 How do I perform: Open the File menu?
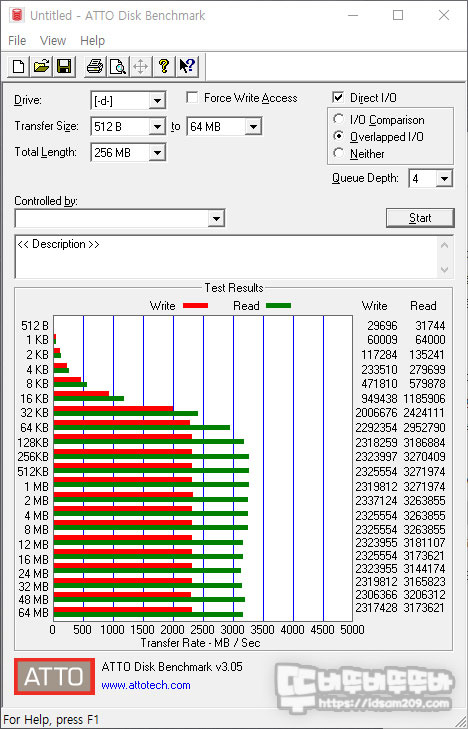[17, 40]
